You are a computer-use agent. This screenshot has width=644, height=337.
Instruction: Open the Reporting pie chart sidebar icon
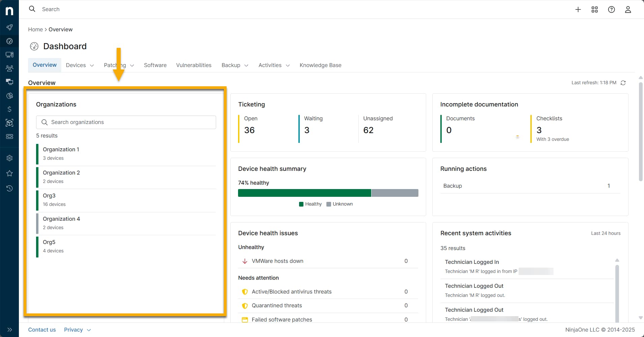(x=10, y=96)
